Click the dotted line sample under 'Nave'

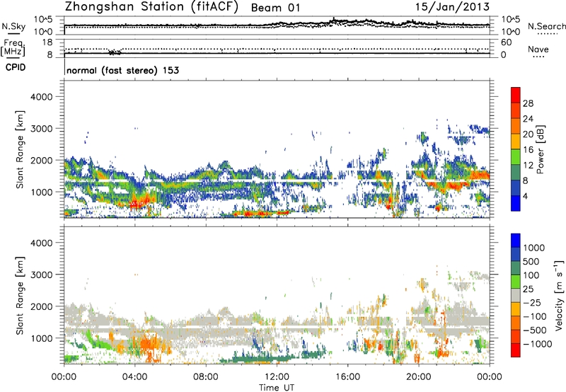[x=538, y=57]
